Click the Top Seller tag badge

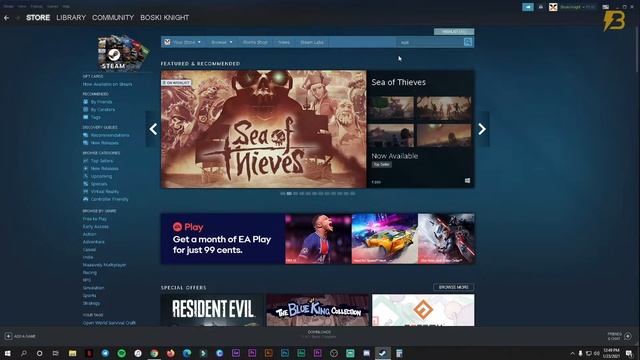381,164
